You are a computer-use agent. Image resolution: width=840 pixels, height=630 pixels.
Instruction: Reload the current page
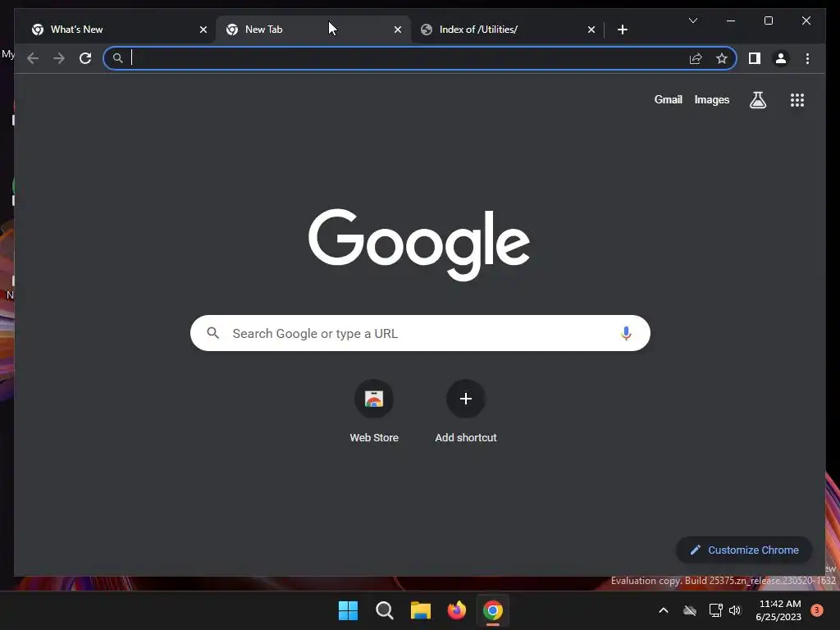85,58
